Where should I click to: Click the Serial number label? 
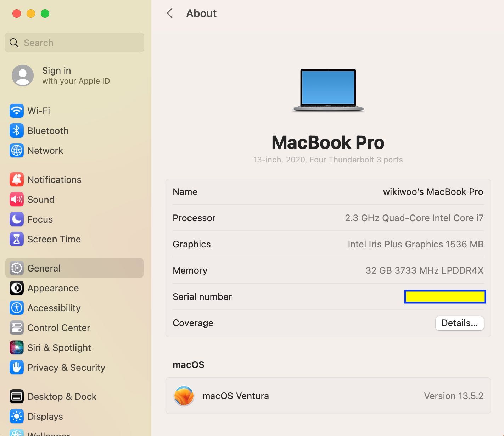coord(202,297)
